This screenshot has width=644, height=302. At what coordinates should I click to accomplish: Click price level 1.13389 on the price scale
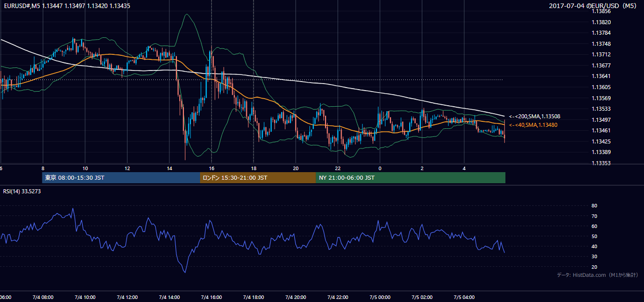(601, 152)
